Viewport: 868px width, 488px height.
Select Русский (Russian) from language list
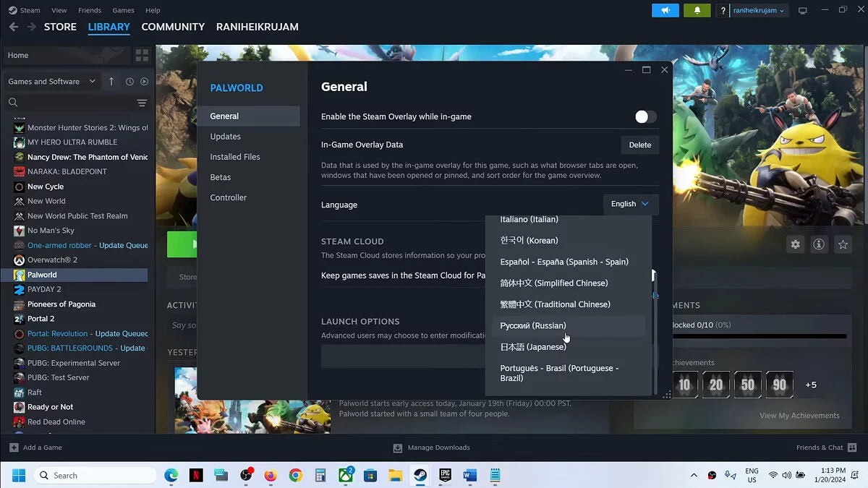click(x=533, y=326)
